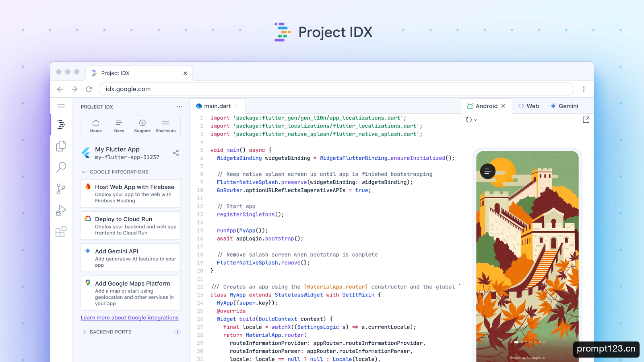The width and height of the screenshot is (644, 362).
Task: Reload the browser page
Action: [89, 89]
